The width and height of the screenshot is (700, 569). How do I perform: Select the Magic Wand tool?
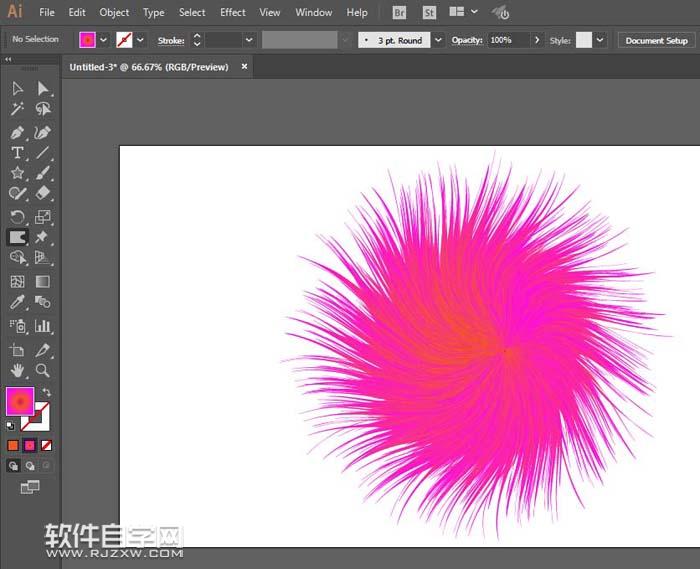[x=17, y=110]
